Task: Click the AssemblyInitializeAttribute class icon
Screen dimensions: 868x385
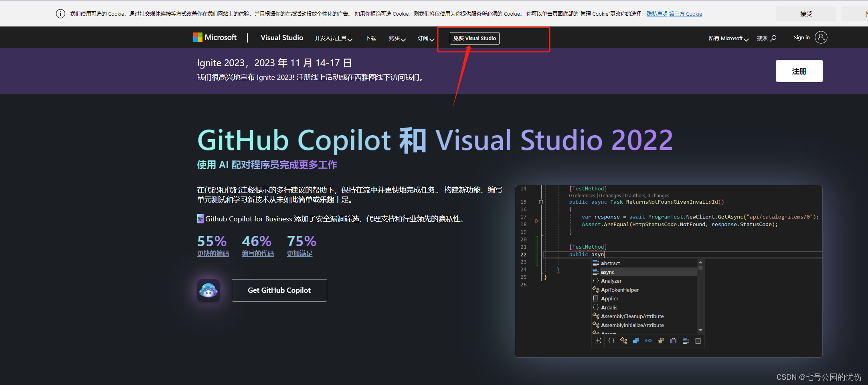Action: [x=596, y=325]
